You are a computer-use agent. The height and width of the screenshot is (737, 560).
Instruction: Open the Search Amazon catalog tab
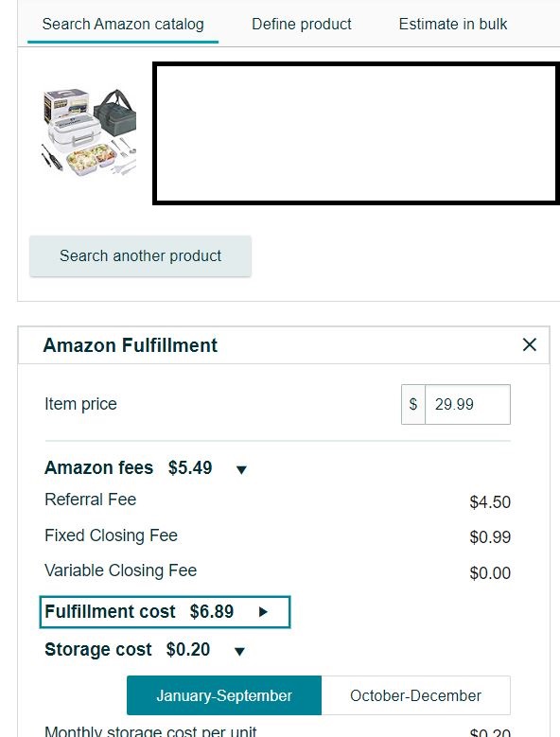123,24
